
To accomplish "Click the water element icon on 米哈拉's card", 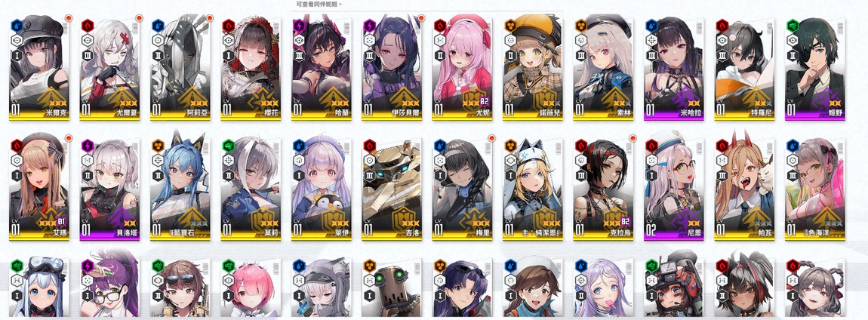I will 651,25.
